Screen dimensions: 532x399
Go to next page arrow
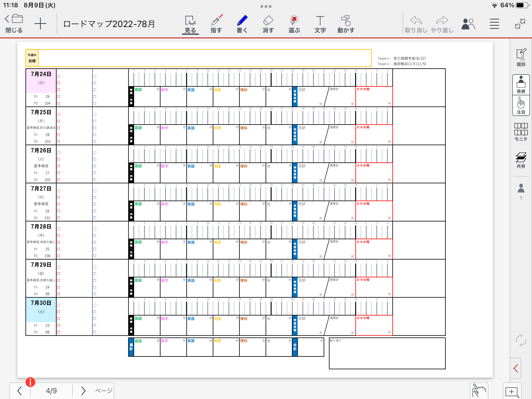tap(83, 391)
